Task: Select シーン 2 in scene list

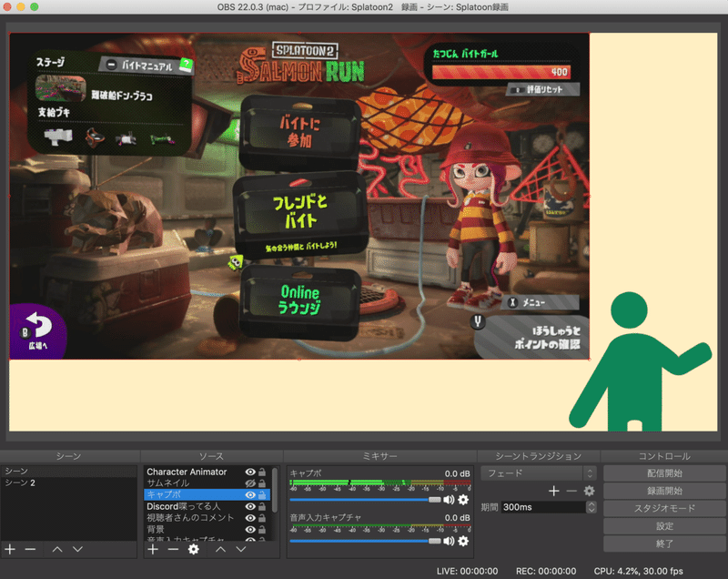Action: 69,482
